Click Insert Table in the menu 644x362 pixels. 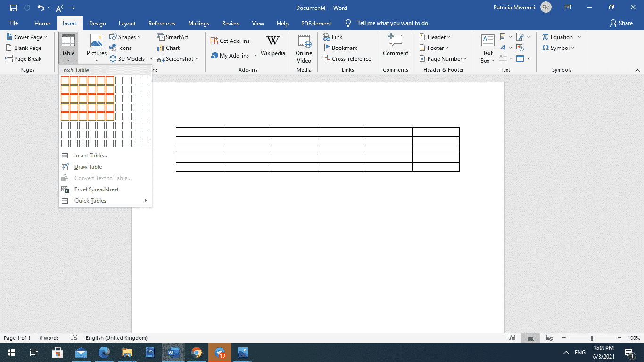coord(90,155)
